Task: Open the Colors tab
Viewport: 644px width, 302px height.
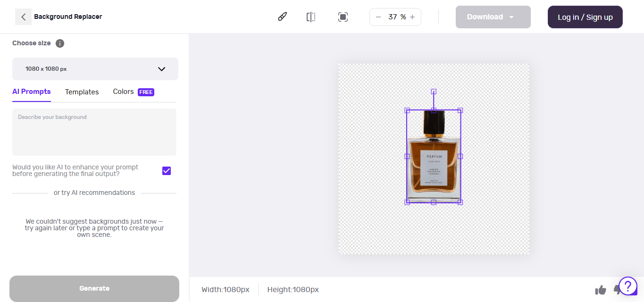Action: 123,92
